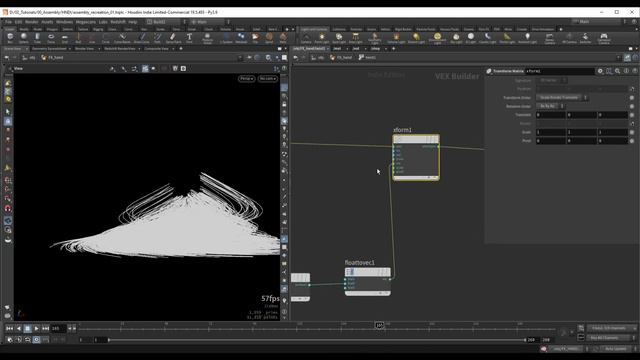Add a Camera from the shelf
This screenshot has height=360, width=640.
306,38
